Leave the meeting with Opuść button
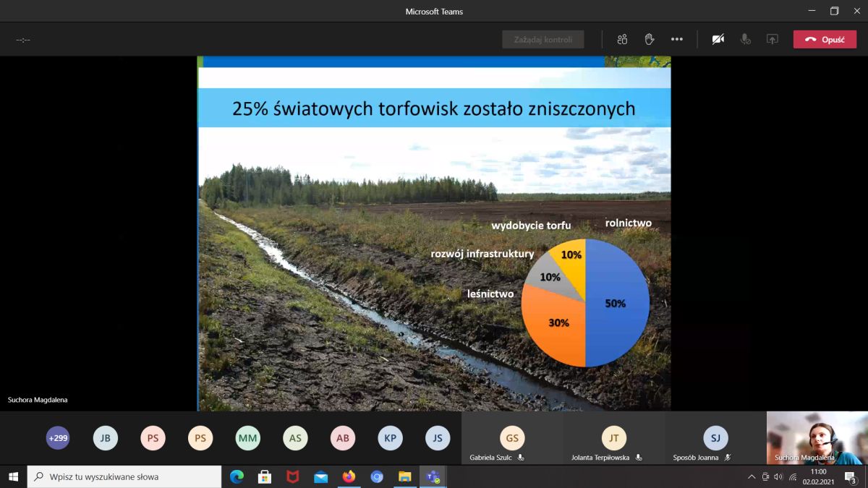Image resolution: width=868 pixels, height=488 pixels. tap(825, 40)
